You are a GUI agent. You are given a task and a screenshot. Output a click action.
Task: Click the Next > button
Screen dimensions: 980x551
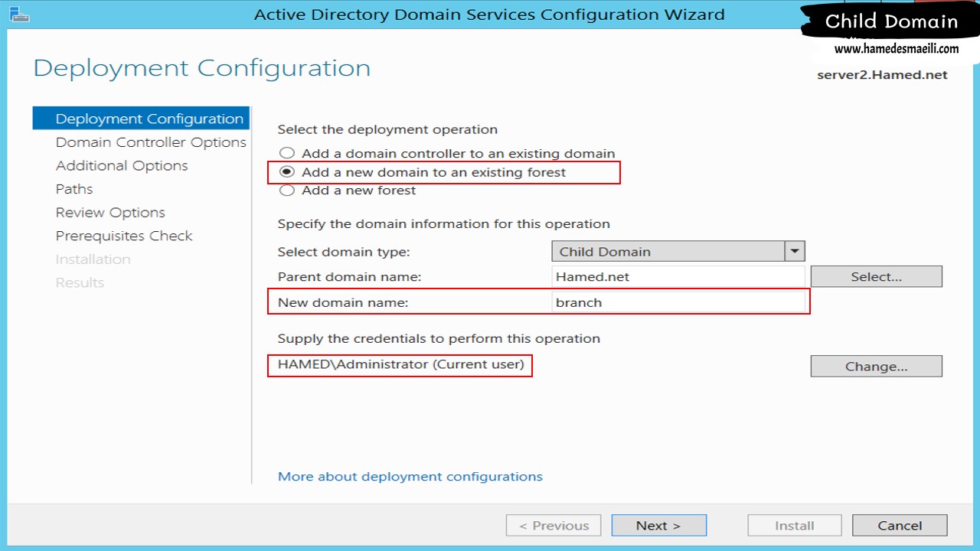tap(658, 526)
